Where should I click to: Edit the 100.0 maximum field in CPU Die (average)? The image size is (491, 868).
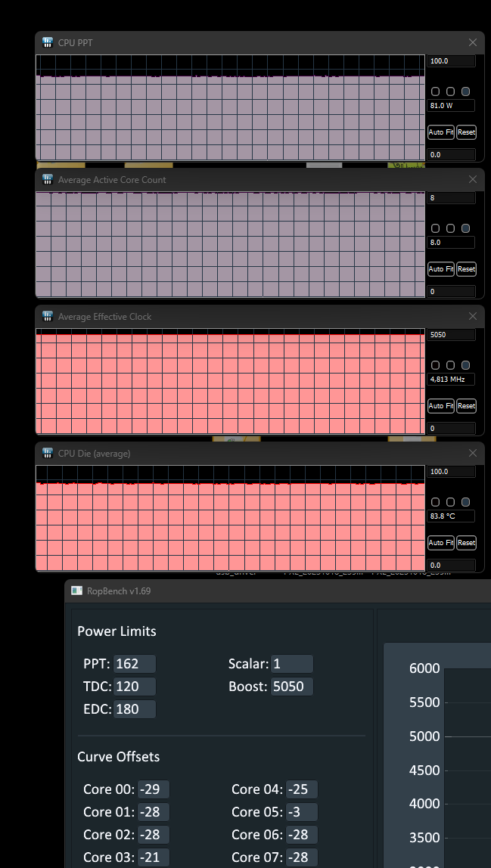coord(451,471)
